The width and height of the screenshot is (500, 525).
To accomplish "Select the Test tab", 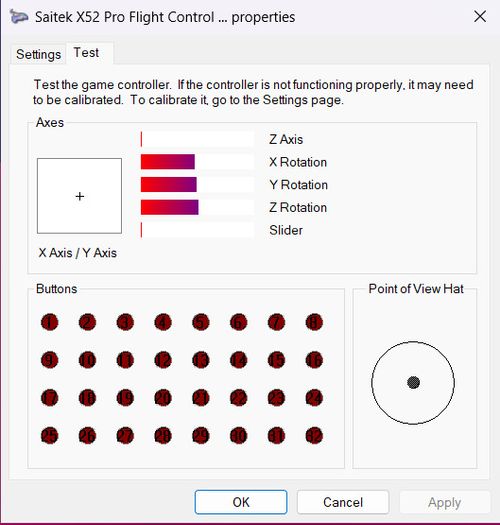I will click(86, 53).
